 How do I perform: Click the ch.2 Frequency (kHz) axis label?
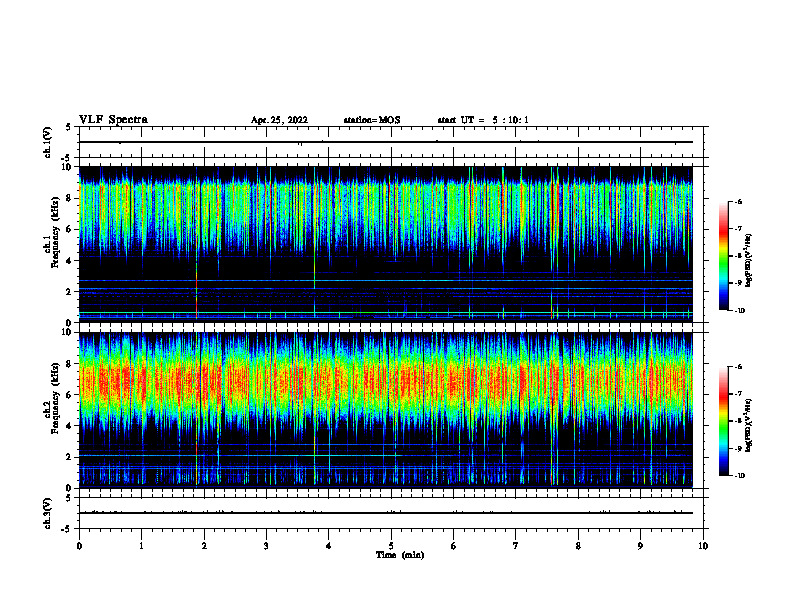tap(52, 398)
